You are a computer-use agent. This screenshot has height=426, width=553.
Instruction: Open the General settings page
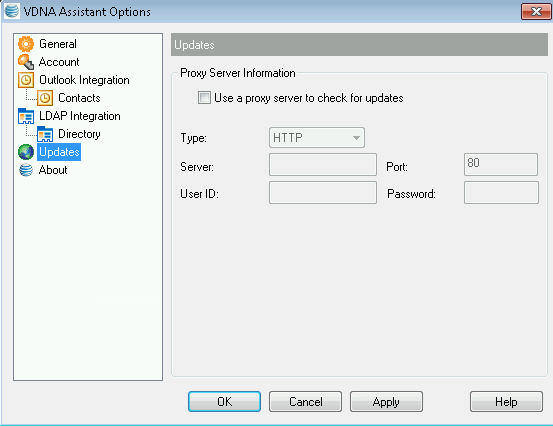(x=58, y=44)
